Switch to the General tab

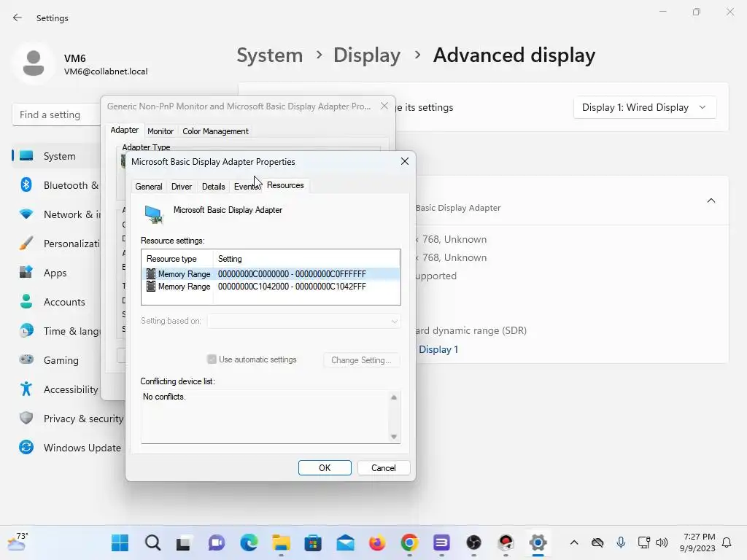point(149,186)
